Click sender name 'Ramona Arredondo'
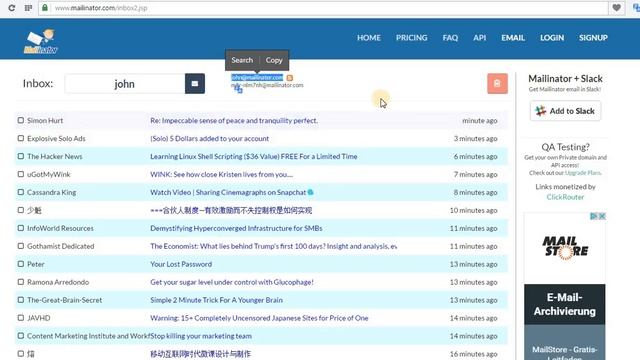The height and width of the screenshot is (360, 640). [58, 282]
